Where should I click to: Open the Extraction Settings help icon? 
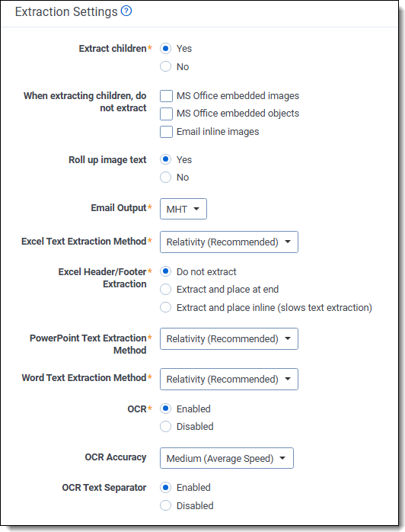(126, 11)
